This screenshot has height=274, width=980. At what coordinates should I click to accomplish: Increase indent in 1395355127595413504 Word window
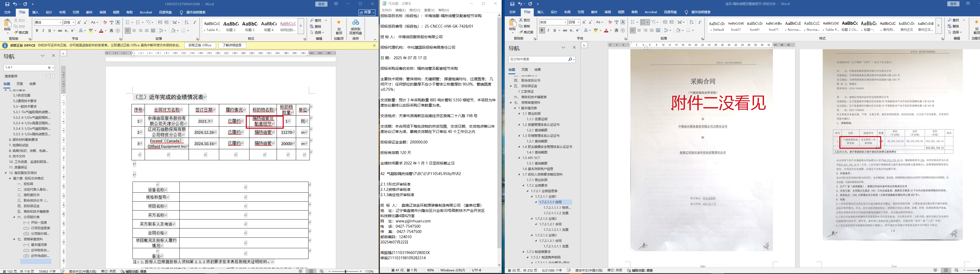pyautogui.click(x=167, y=22)
